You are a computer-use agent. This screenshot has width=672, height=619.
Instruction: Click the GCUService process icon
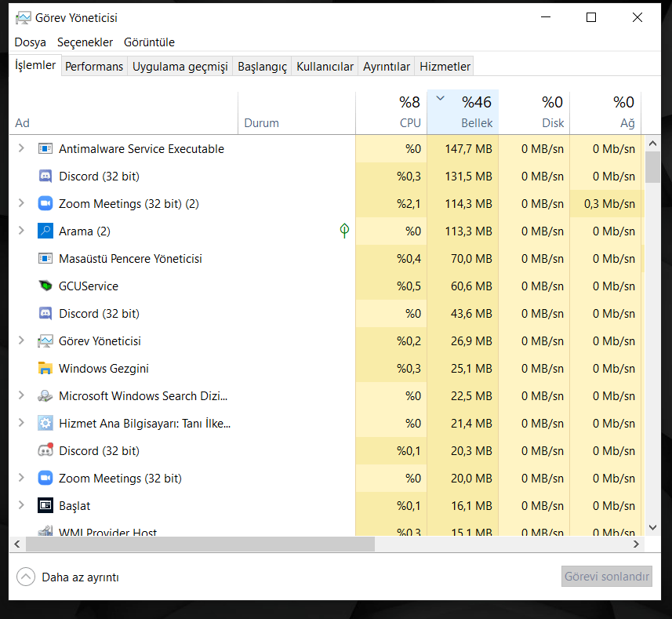tap(45, 286)
